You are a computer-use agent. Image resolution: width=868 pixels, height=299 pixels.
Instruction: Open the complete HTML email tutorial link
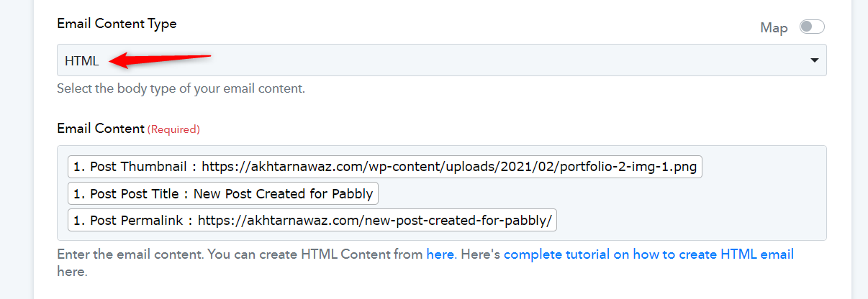point(648,254)
